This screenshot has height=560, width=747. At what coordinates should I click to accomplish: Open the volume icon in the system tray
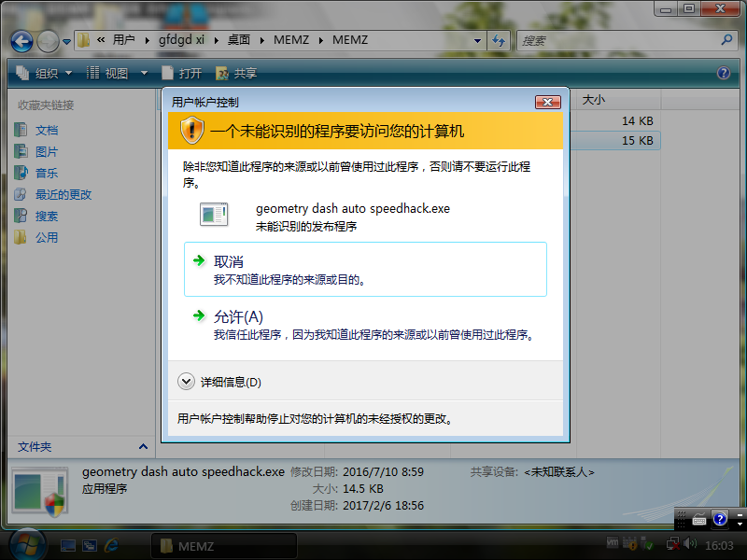688,543
